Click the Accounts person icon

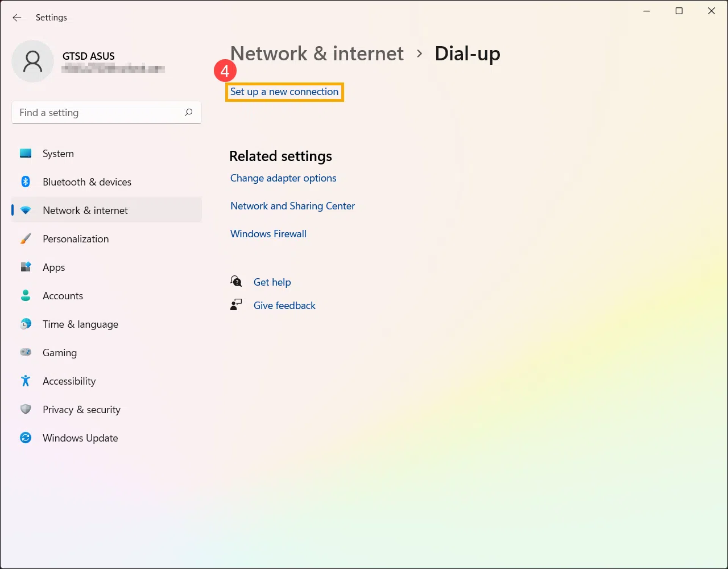(x=26, y=296)
